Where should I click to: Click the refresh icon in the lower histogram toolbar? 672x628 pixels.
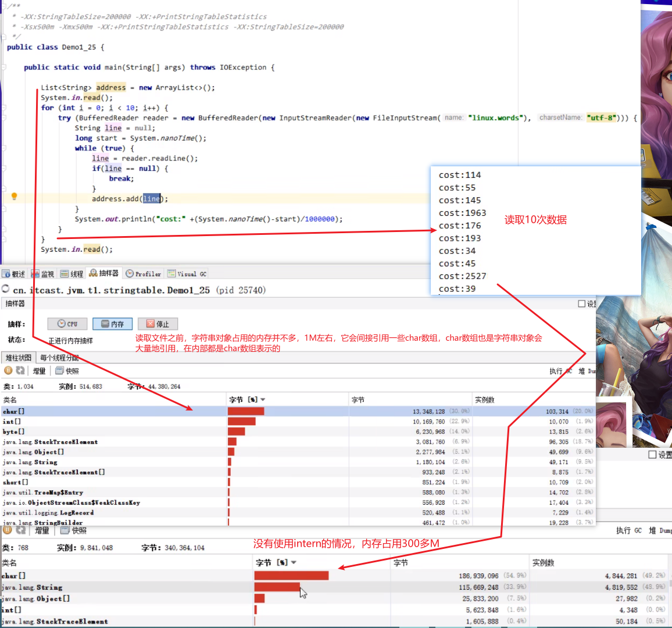(x=20, y=530)
